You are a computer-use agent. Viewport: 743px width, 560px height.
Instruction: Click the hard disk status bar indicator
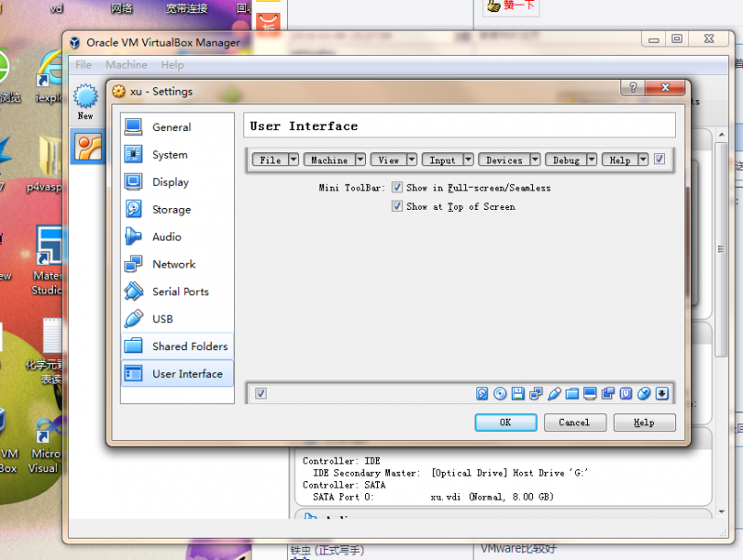point(482,394)
